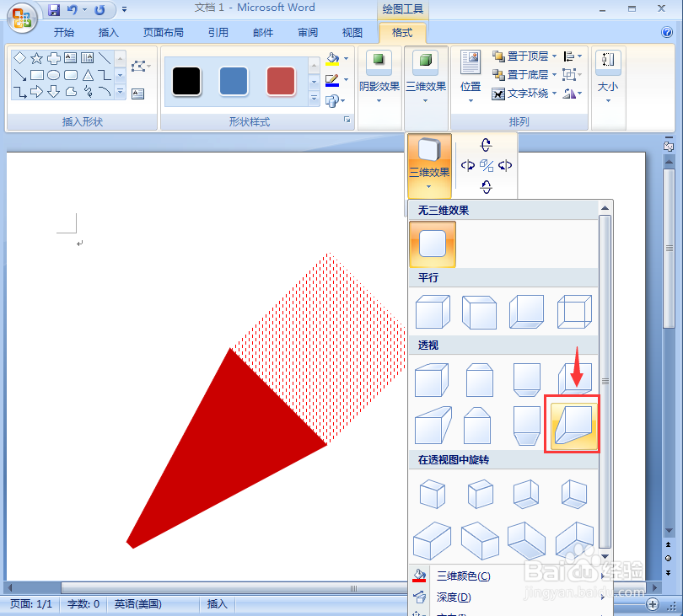Apply the black shape style swatch
The image size is (683, 616).
click(x=186, y=81)
